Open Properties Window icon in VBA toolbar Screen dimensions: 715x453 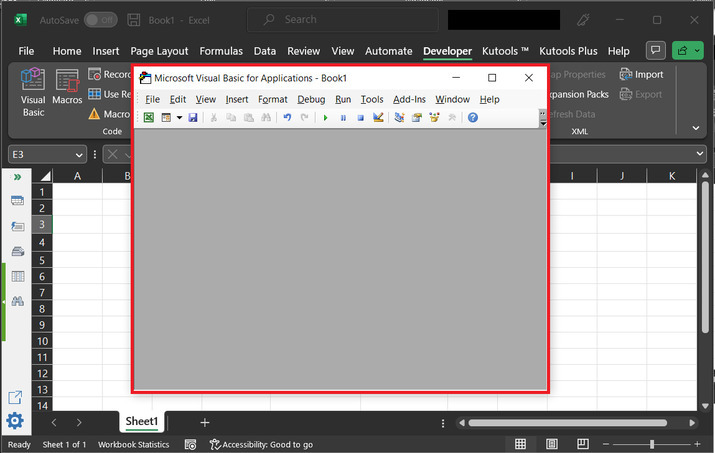click(417, 118)
